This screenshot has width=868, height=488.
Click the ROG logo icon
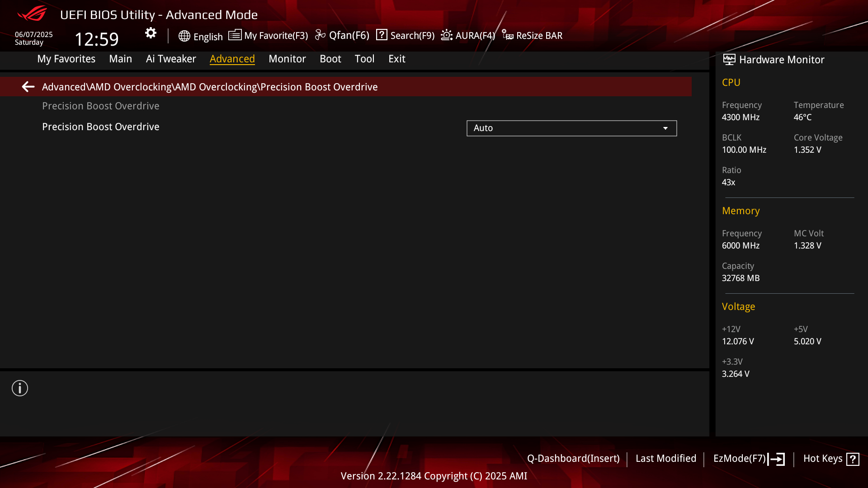(32, 14)
